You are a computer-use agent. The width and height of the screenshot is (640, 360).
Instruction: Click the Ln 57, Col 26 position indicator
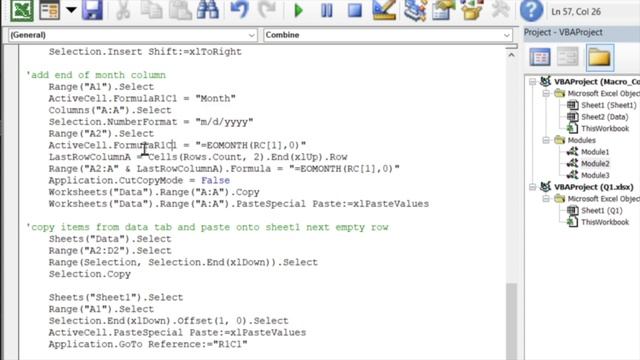(576, 12)
